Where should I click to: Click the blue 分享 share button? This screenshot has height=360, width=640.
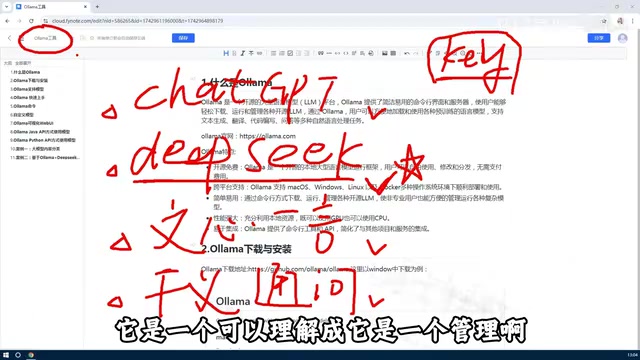599,38
